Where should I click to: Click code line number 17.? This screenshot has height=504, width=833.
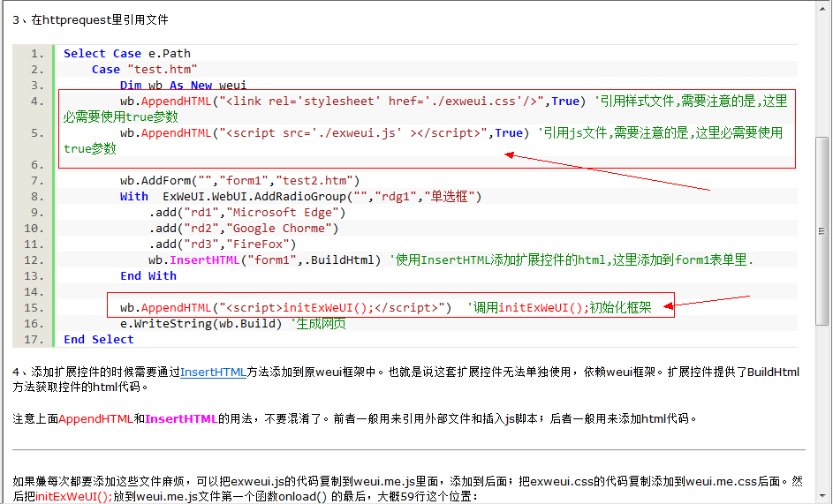pos(34,340)
